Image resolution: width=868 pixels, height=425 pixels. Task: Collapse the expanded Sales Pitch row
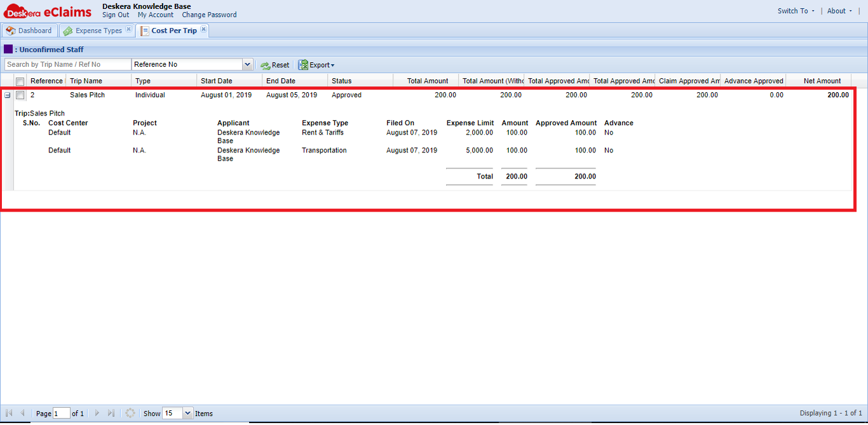pos(8,95)
